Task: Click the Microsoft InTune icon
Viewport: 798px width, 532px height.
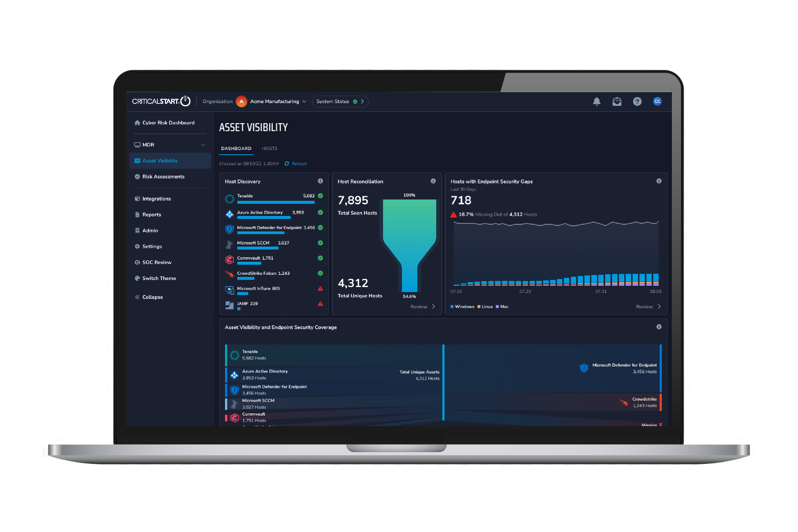Action: point(230,290)
